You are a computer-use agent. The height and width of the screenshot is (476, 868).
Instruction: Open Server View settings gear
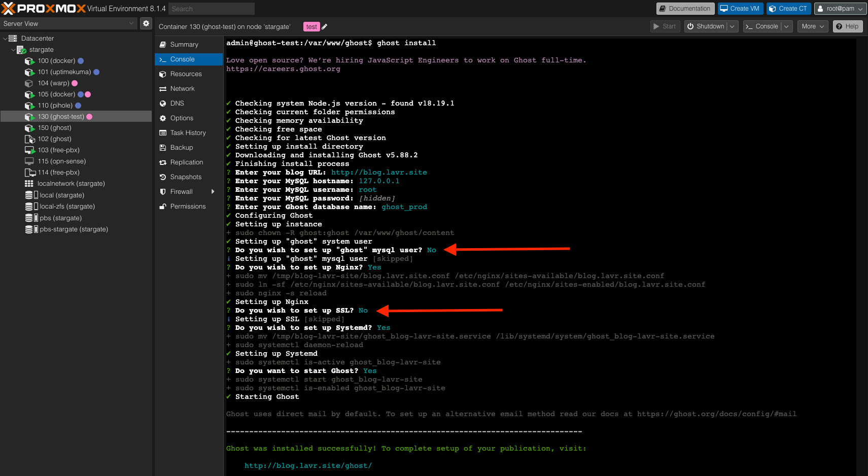click(x=146, y=23)
